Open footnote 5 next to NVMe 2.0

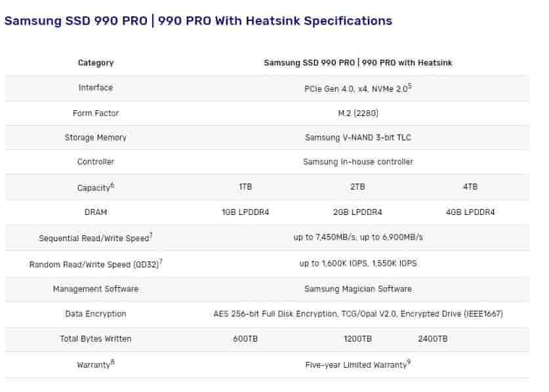point(409,85)
